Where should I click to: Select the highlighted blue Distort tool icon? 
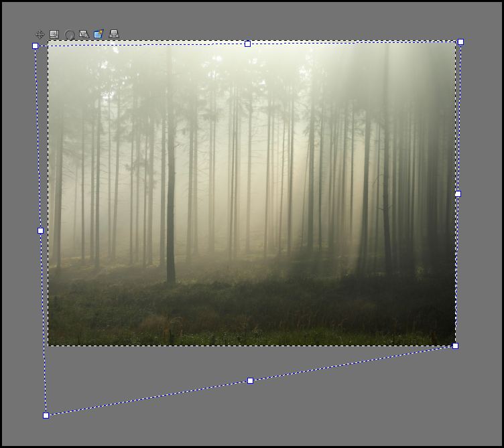pyautogui.click(x=99, y=34)
